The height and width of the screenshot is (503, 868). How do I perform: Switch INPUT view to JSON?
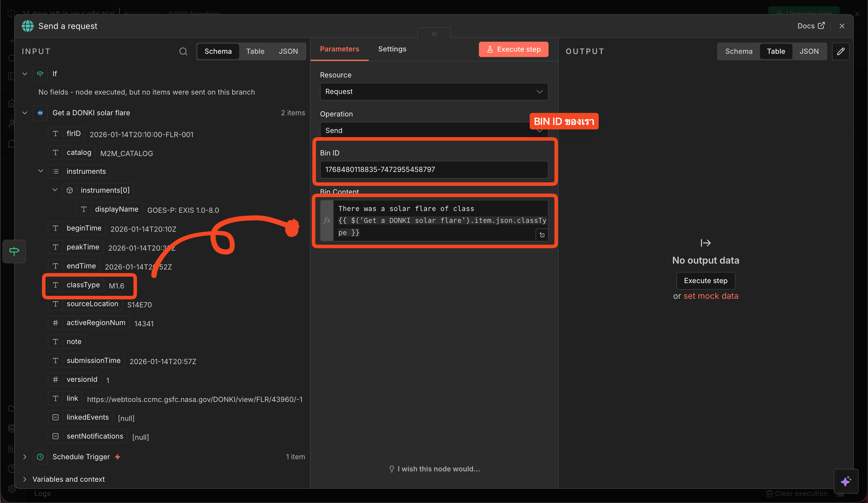coord(288,52)
